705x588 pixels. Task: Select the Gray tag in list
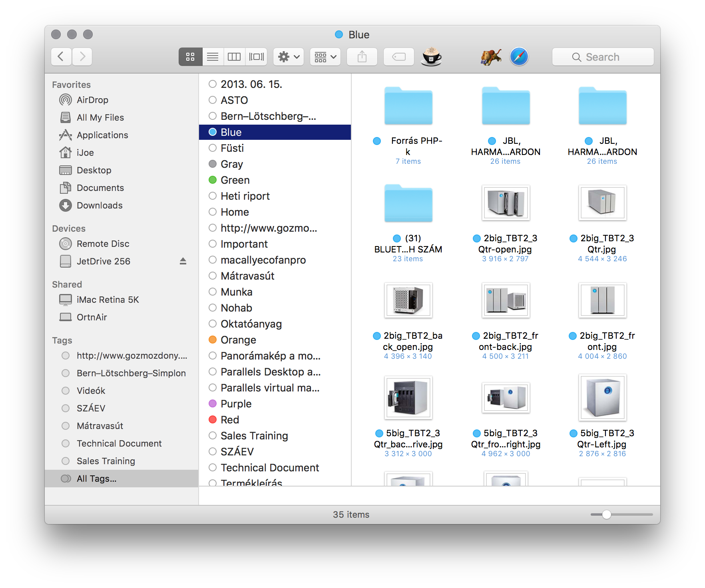pos(275,164)
